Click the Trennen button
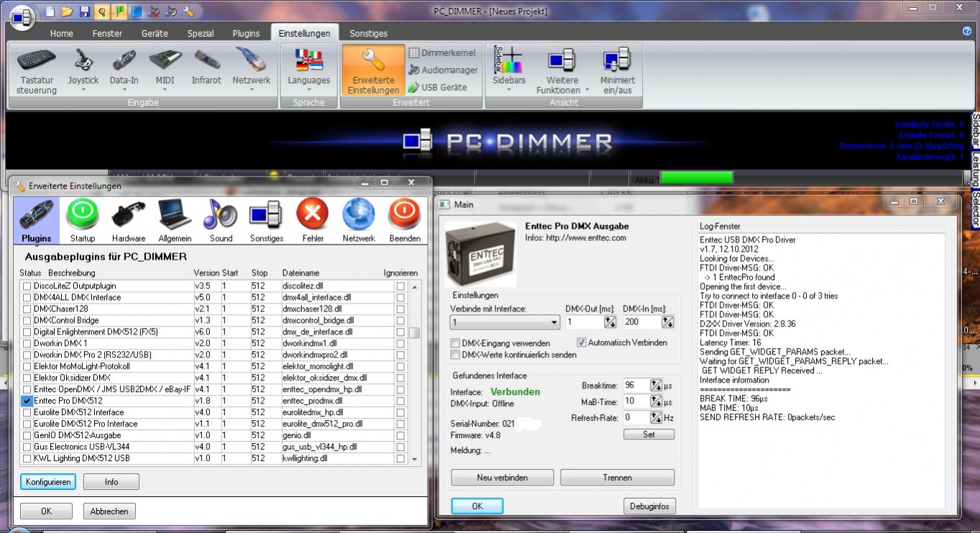Image resolution: width=980 pixels, height=533 pixels. (618, 478)
